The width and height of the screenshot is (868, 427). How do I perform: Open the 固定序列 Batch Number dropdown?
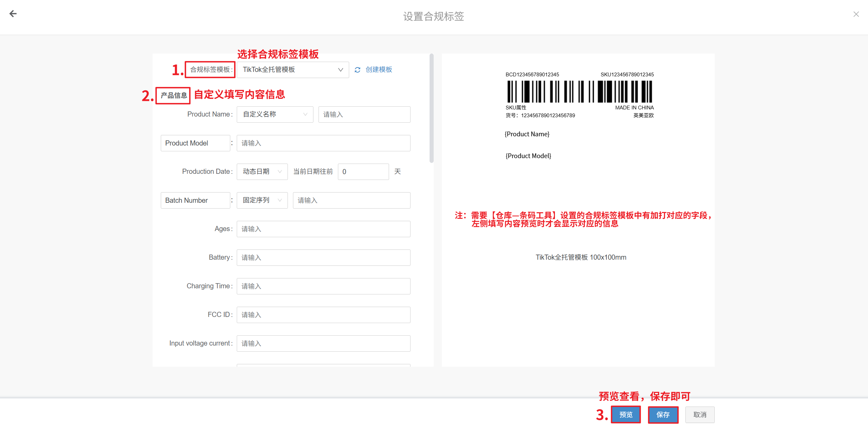click(x=262, y=200)
